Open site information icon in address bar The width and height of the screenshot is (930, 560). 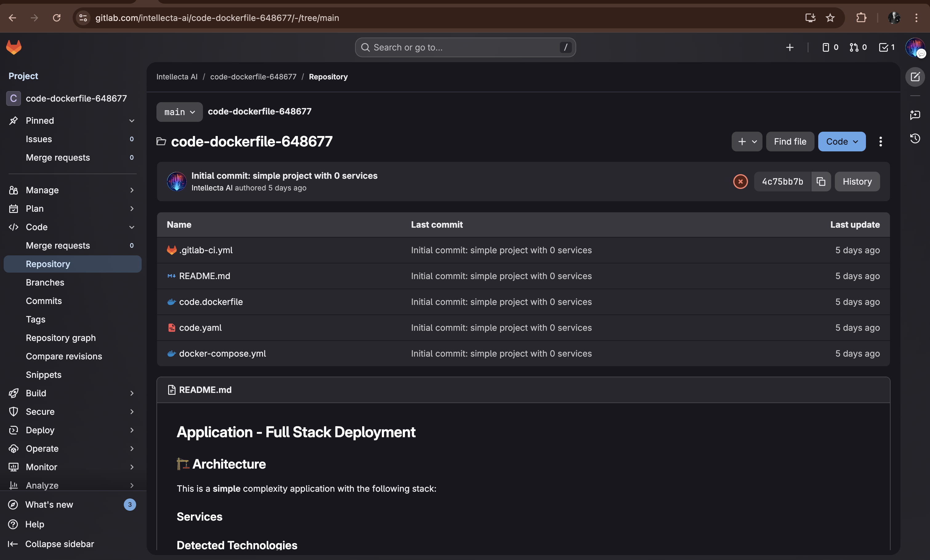(x=83, y=18)
